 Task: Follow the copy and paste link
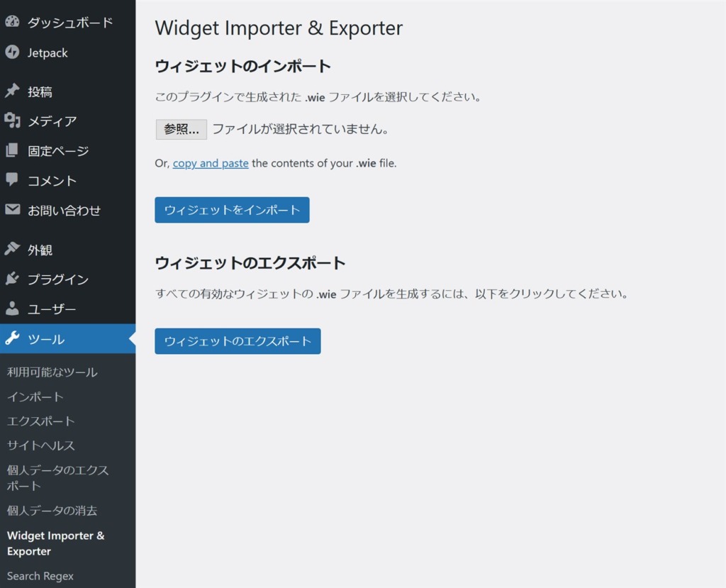211,163
